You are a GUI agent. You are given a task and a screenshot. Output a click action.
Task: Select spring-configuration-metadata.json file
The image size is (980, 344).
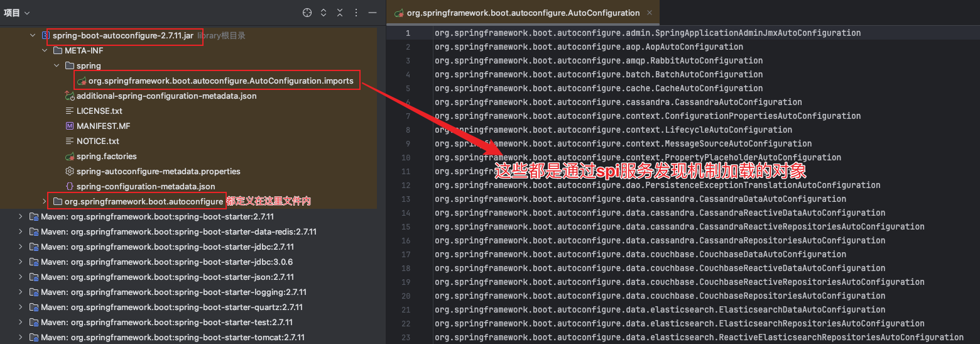pyautogui.click(x=146, y=187)
